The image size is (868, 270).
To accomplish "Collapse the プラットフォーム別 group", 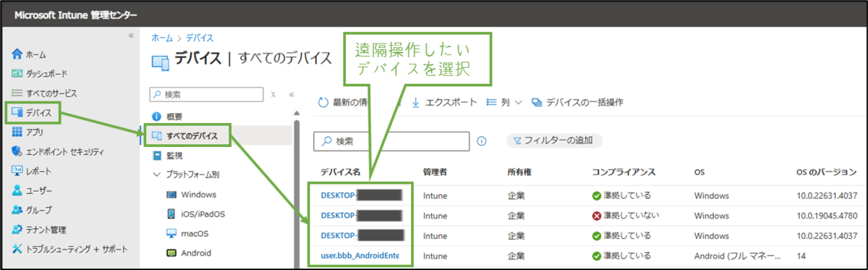I will click(x=157, y=174).
